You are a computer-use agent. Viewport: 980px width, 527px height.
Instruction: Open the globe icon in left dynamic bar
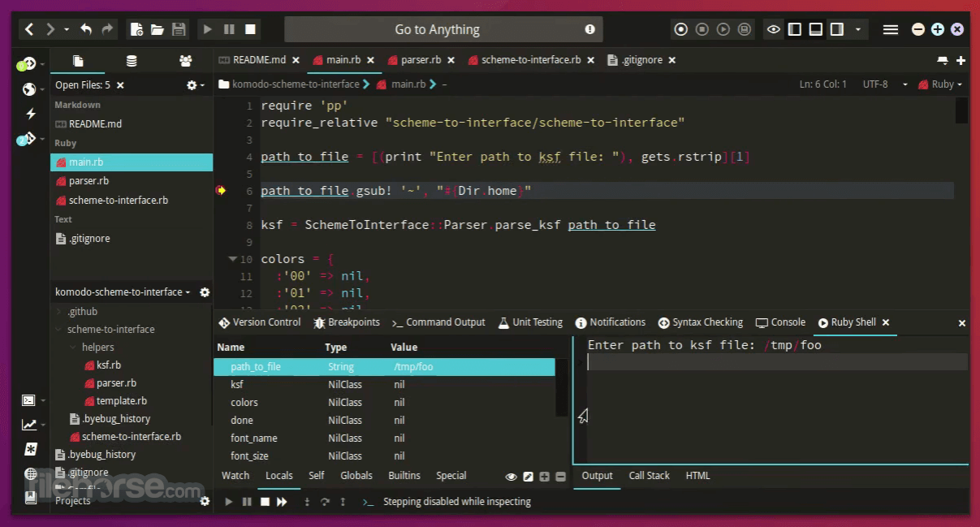(x=30, y=89)
